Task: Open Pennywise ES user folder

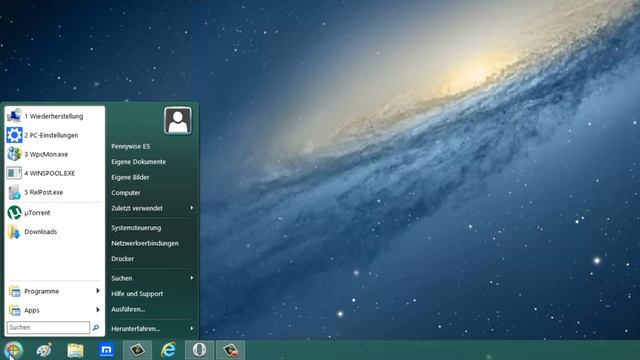Action: 131,146
